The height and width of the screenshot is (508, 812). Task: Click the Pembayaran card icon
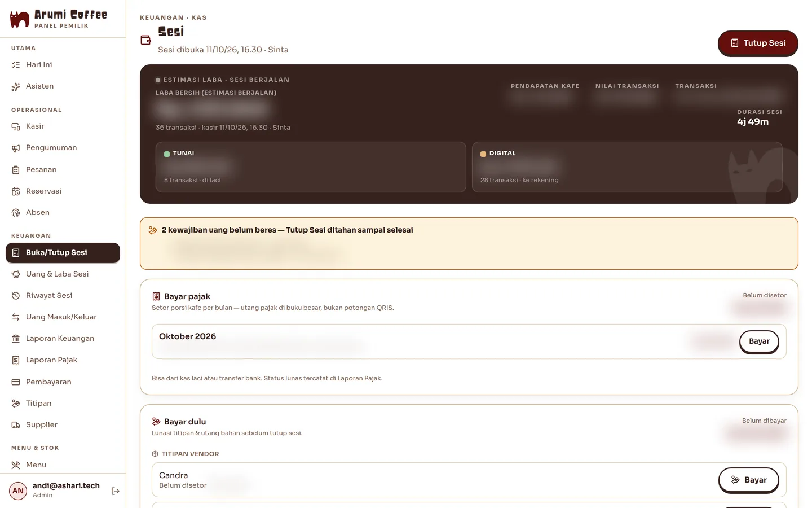(x=16, y=382)
